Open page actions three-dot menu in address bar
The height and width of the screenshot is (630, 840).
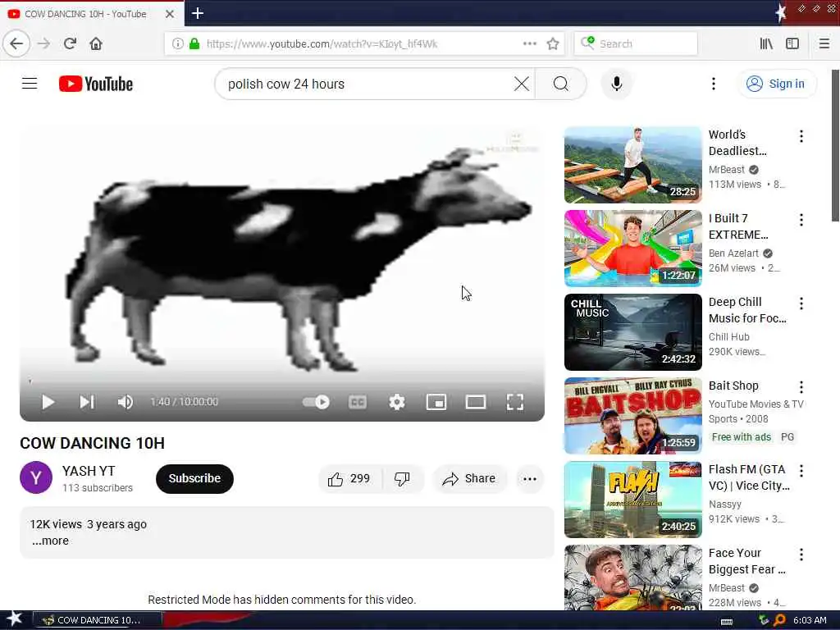pos(529,43)
